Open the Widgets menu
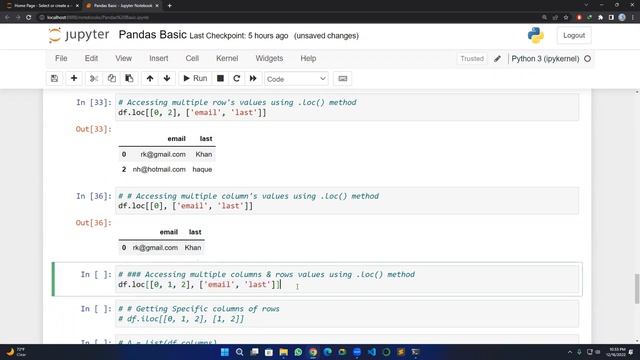Viewport: 640px width, 360px height. click(x=269, y=58)
